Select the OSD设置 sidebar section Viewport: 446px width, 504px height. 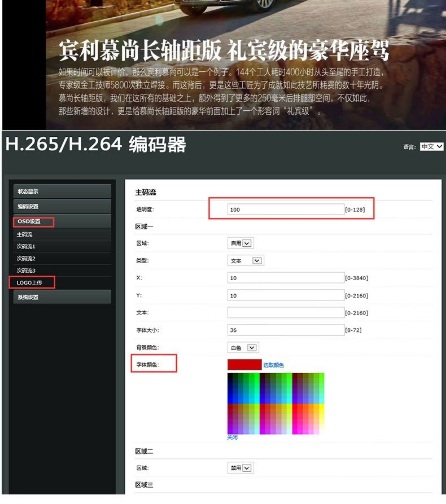tap(62, 221)
